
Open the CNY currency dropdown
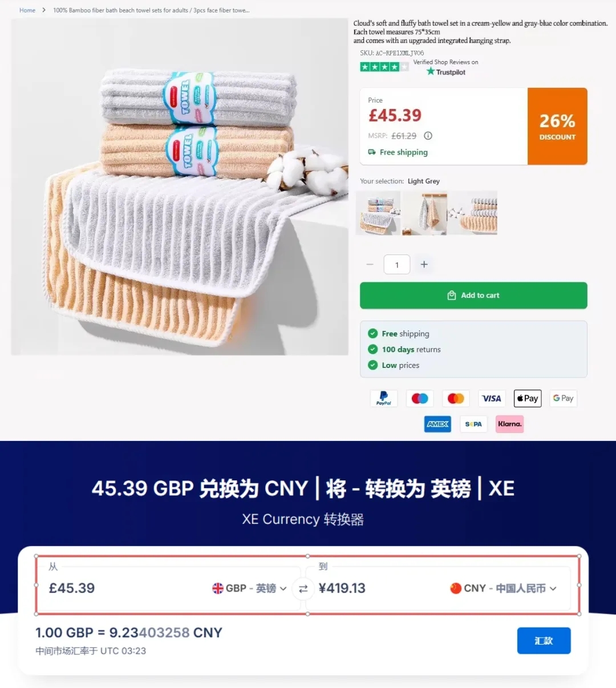[x=503, y=588]
